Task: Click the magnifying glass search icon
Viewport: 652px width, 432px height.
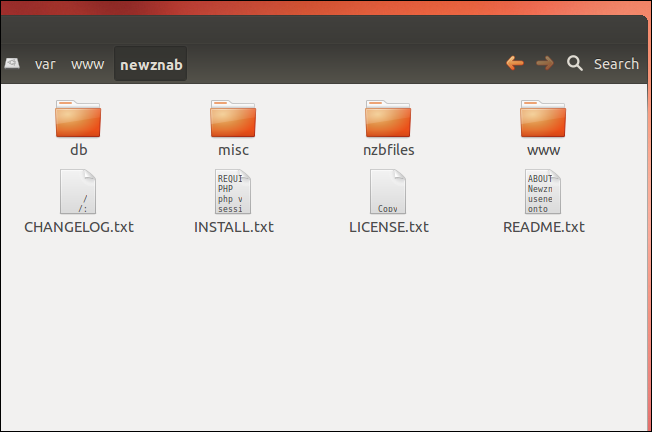Action: tap(575, 63)
